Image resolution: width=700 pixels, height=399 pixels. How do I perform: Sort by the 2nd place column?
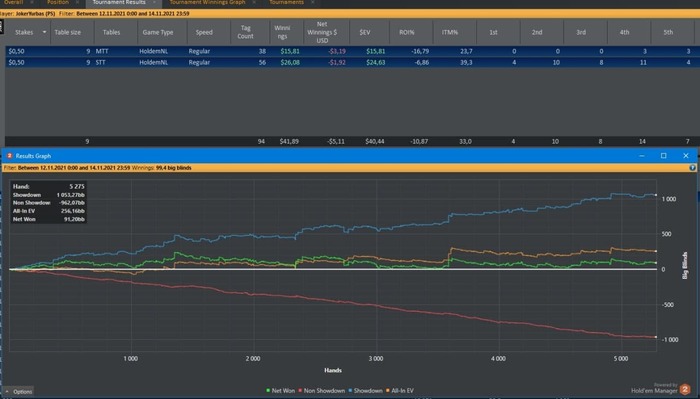click(x=537, y=32)
